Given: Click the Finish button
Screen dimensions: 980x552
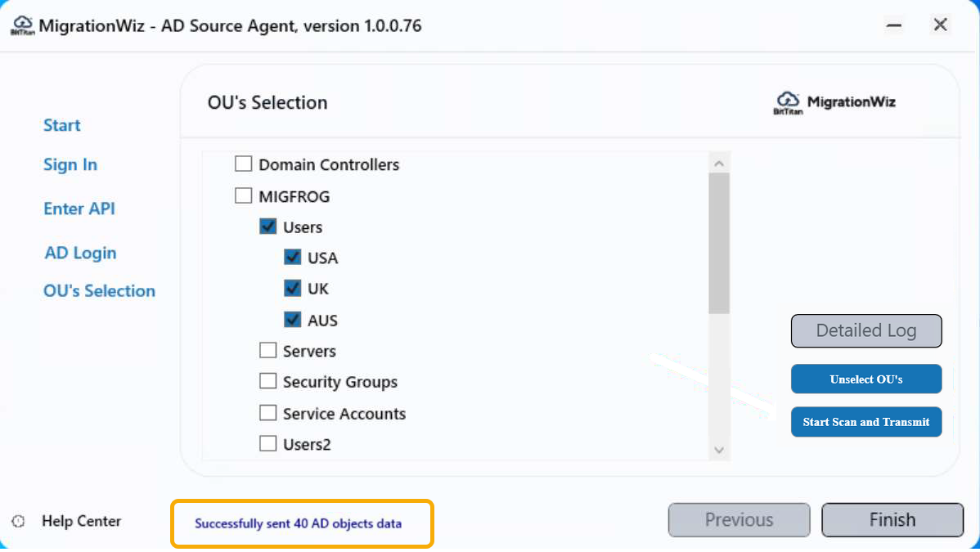Looking at the screenshot, I should [x=892, y=519].
